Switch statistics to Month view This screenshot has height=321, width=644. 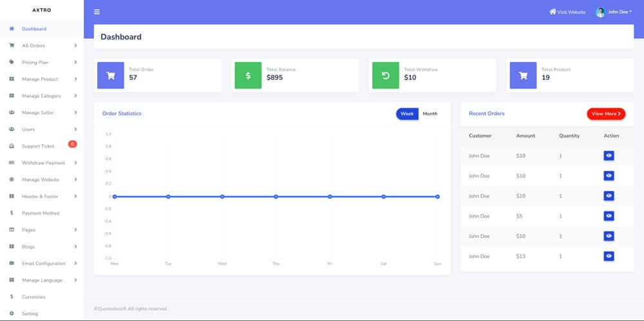point(430,113)
